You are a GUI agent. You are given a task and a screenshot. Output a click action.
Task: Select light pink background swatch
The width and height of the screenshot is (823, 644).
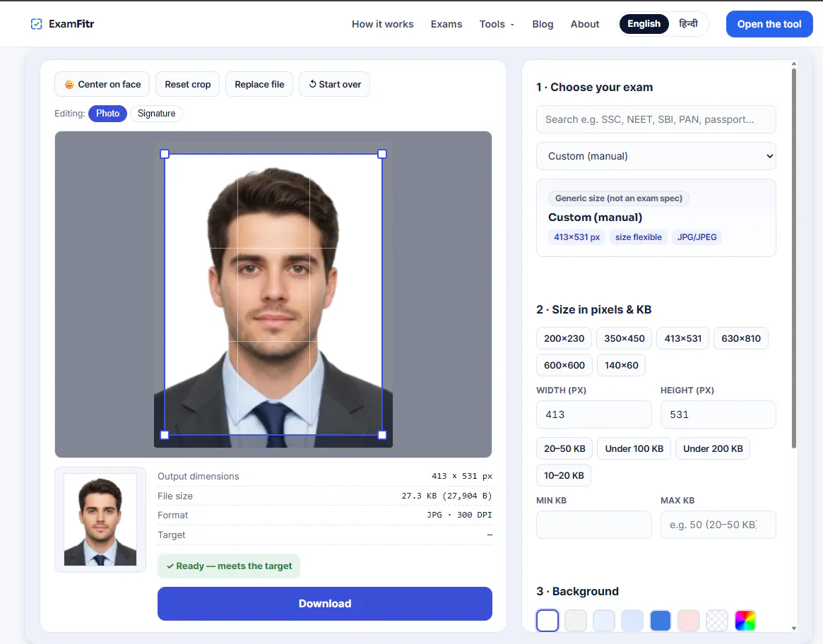point(689,621)
